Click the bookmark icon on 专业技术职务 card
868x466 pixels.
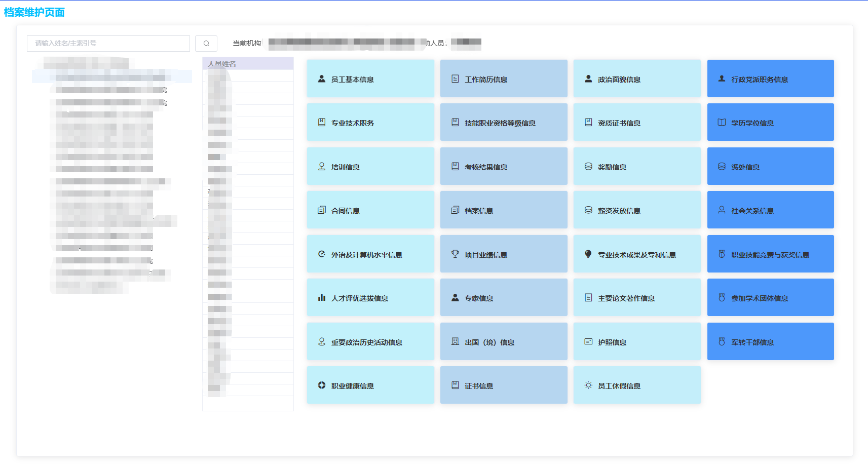tap(321, 123)
